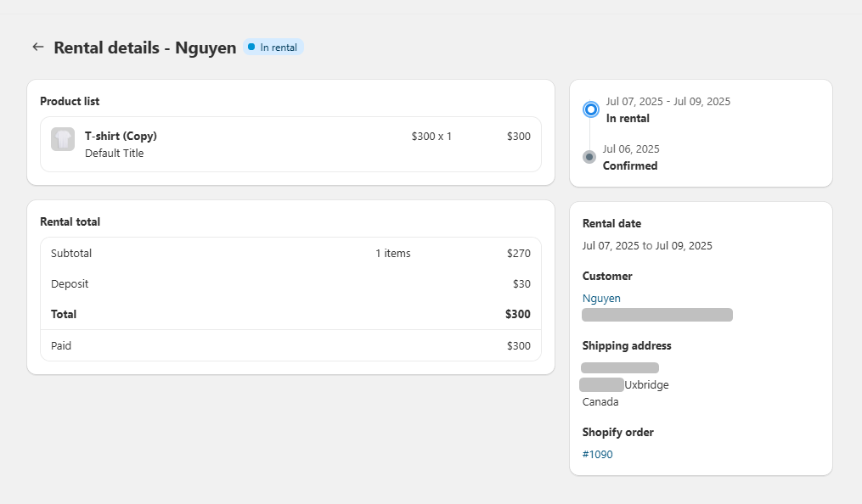Click the 1 items count
This screenshot has height=504, width=862.
(392, 253)
